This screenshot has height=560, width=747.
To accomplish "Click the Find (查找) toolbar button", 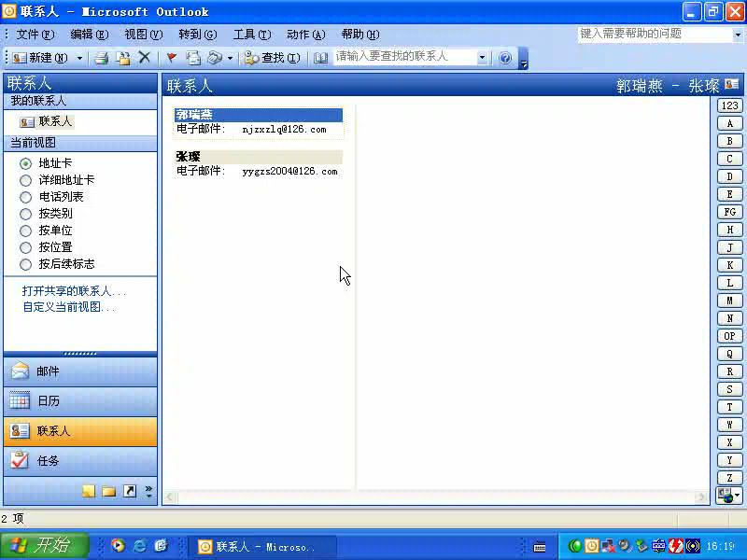I will pyautogui.click(x=272, y=58).
